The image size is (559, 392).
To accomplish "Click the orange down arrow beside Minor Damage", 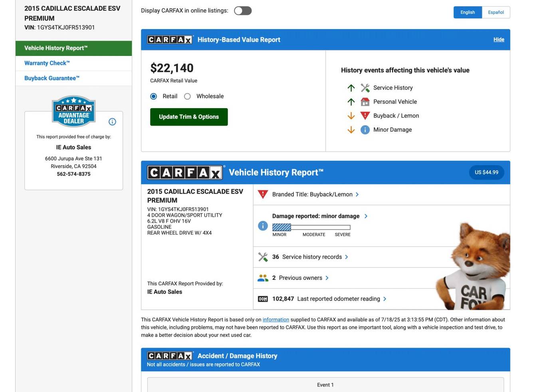I will coord(351,130).
